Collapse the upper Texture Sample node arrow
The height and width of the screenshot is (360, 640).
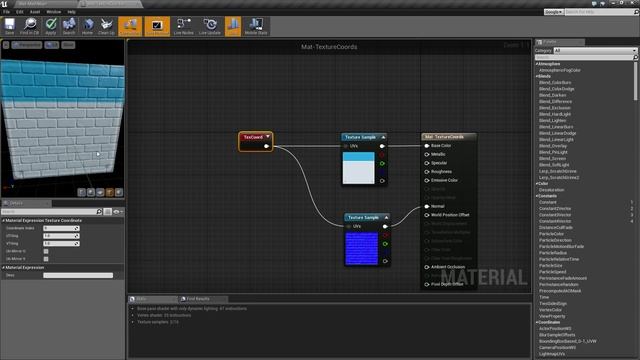(383, 137)
